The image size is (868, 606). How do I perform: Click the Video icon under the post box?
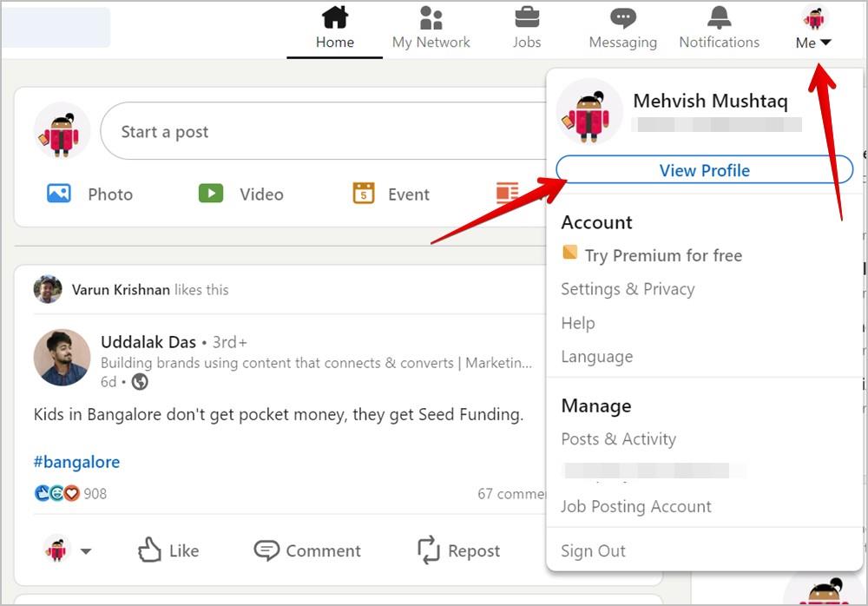click(x=211, y=194)
